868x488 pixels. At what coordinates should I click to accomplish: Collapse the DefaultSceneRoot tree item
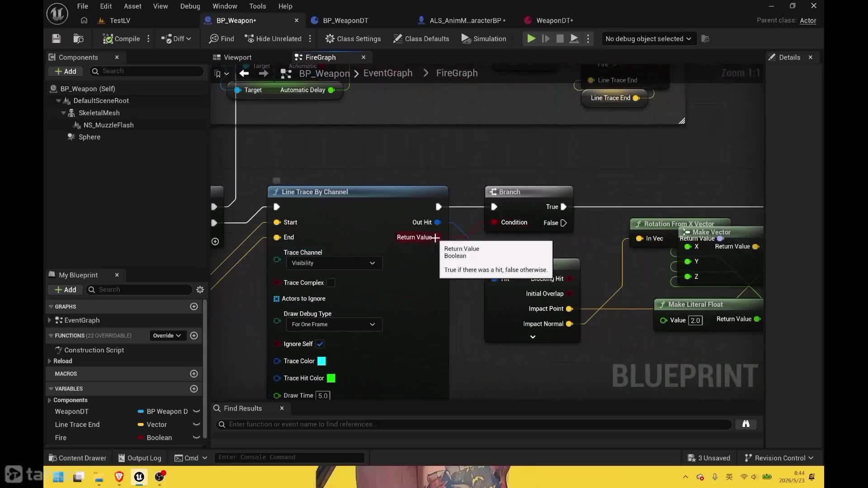58,101
